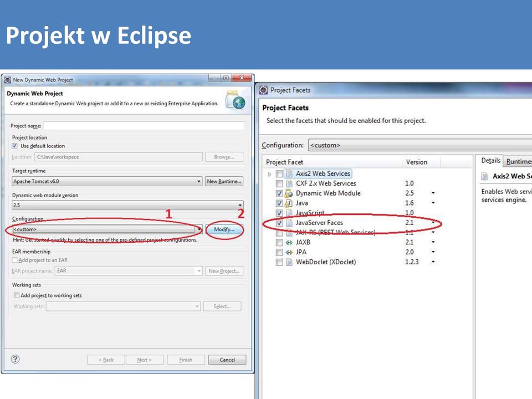Click version 1.0 of CXF 2.x Web Services
This screenshot has height=399, width=532.
point(409,183)
